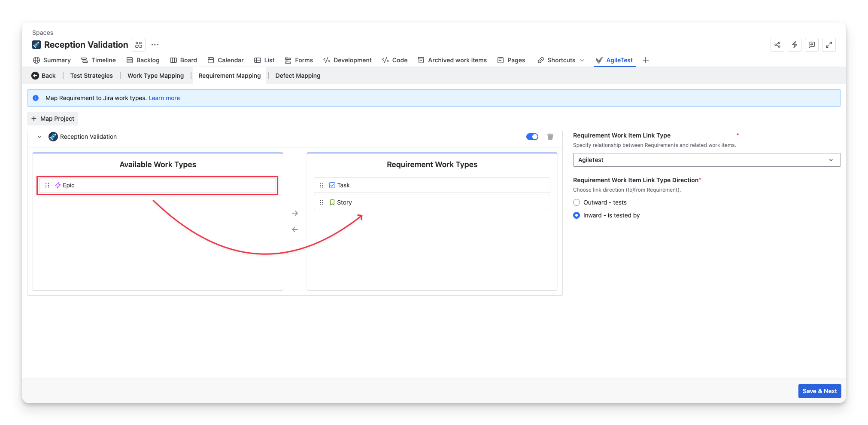Click the Save & Next button
Image resolution: width=868 pixels, height=425 pixels.
tap(819, 391)
